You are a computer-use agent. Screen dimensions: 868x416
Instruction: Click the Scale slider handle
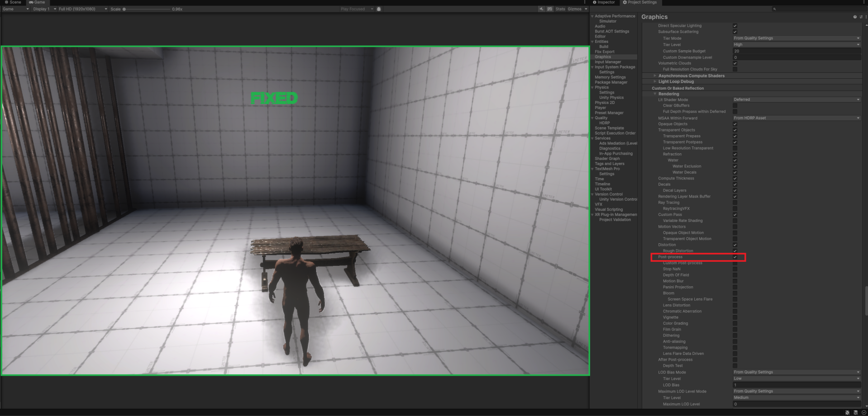[124, 9]
